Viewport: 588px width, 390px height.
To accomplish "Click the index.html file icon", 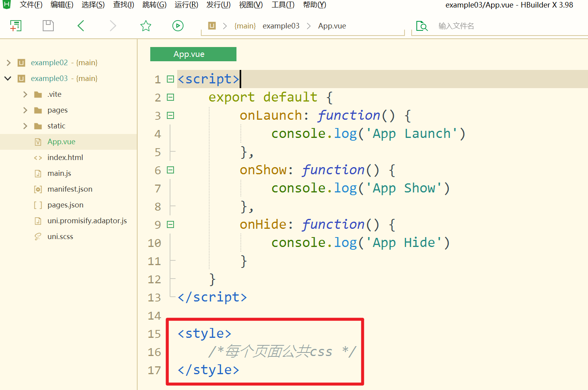I will pyautogui.click(x=38, y=158).
